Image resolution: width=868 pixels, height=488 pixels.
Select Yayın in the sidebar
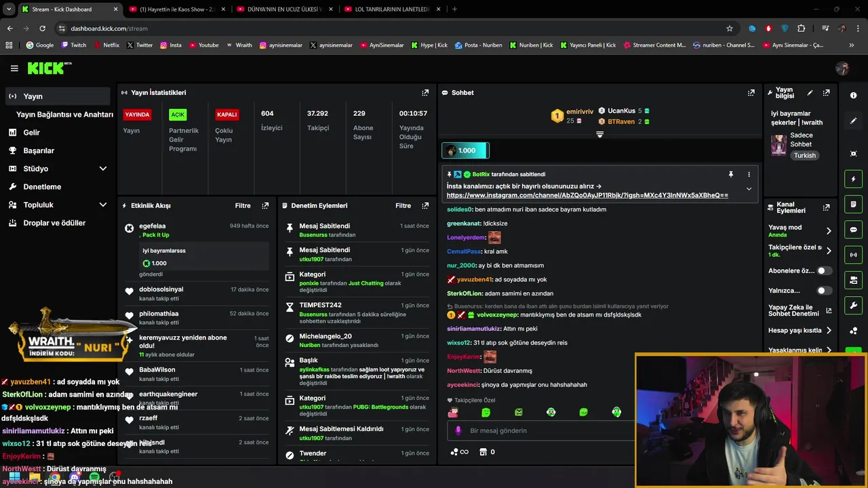pyautogui.click(x=57, y=96)
